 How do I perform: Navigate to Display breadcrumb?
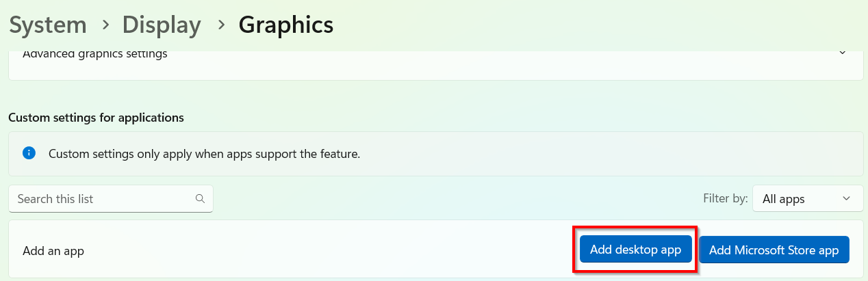162,25
